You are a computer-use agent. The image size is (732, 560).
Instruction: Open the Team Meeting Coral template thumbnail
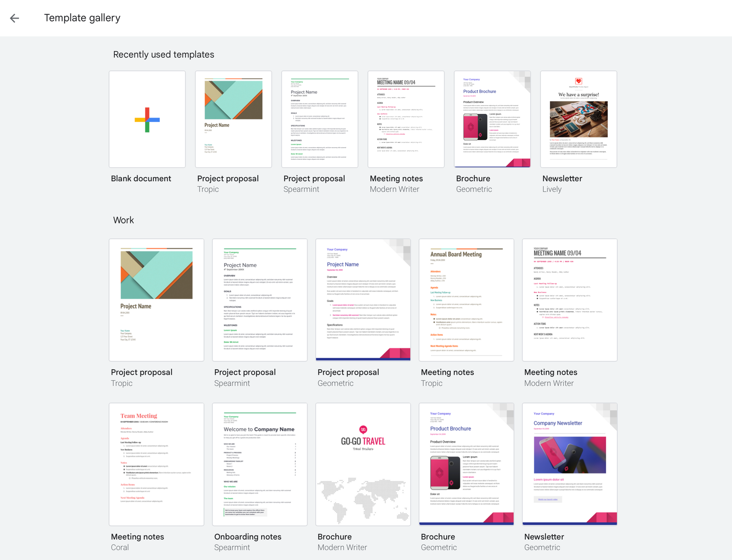pos(157,464)
